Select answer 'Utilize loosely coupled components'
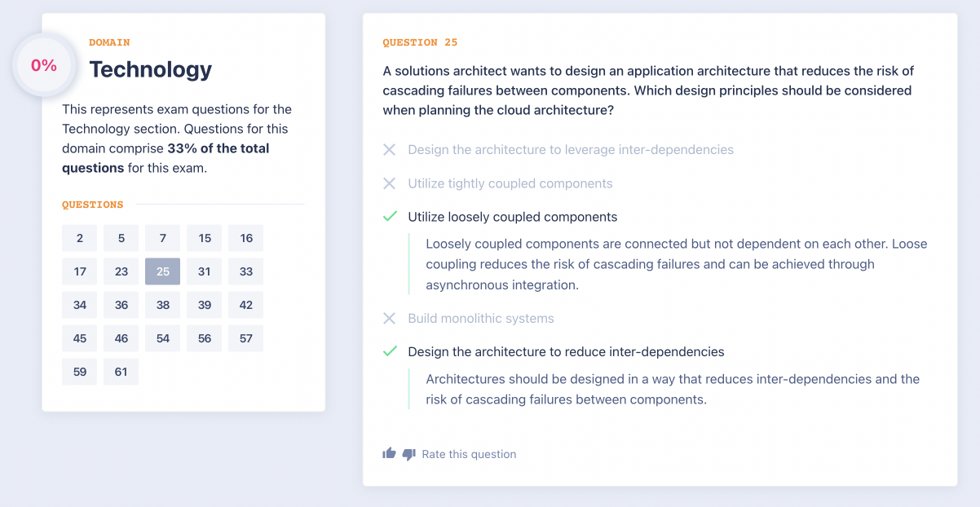 512,217
